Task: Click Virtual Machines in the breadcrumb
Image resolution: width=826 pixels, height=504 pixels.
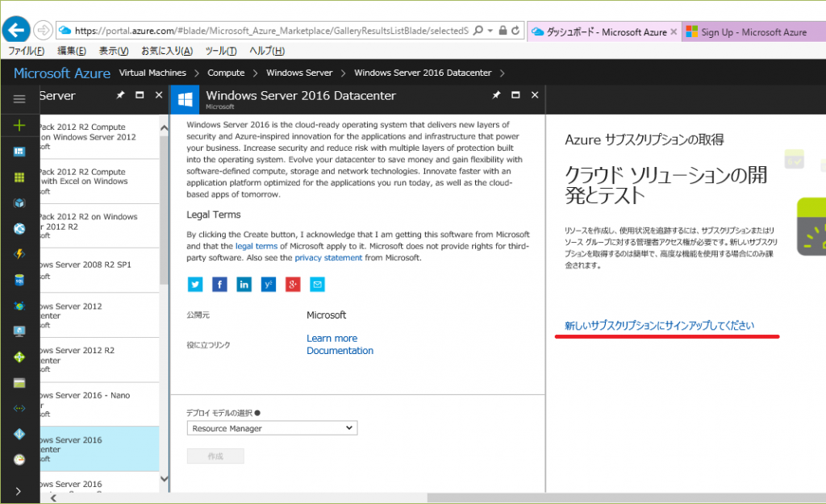Action: (x=152, y=73)
